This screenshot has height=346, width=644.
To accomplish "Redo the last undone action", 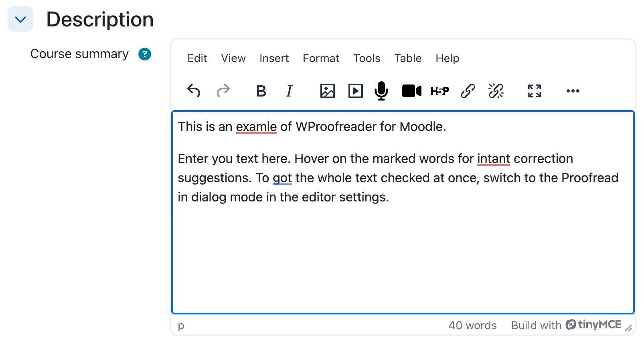I will pyautogui.click(x=223, y=91).
